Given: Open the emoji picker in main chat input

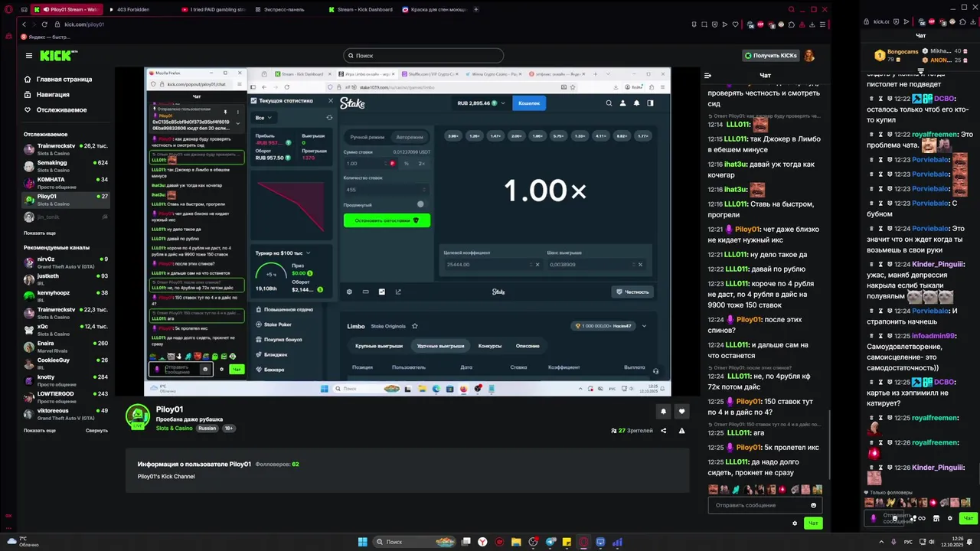Looking at the screenshot, I should [813, 505].
